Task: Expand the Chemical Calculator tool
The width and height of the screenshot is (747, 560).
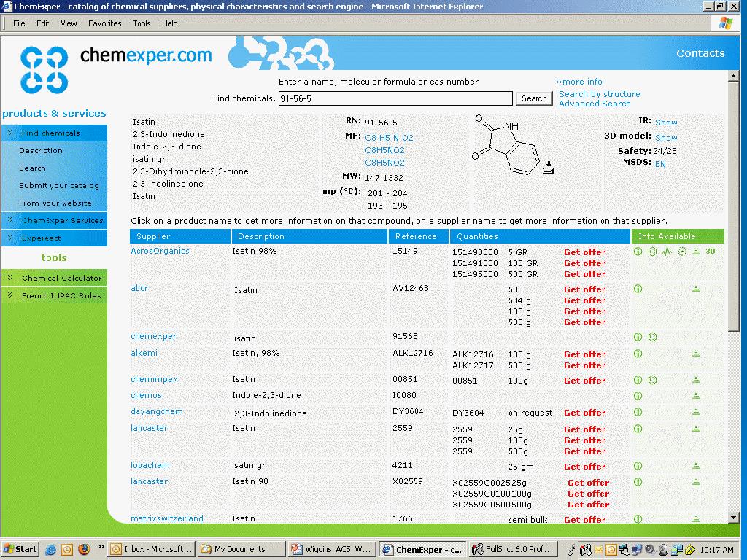Action: click(10, 278)
